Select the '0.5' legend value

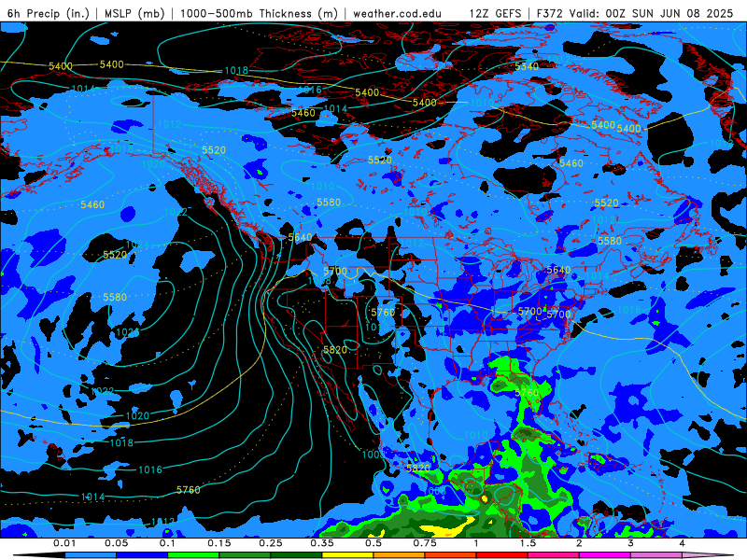point(373,543)
